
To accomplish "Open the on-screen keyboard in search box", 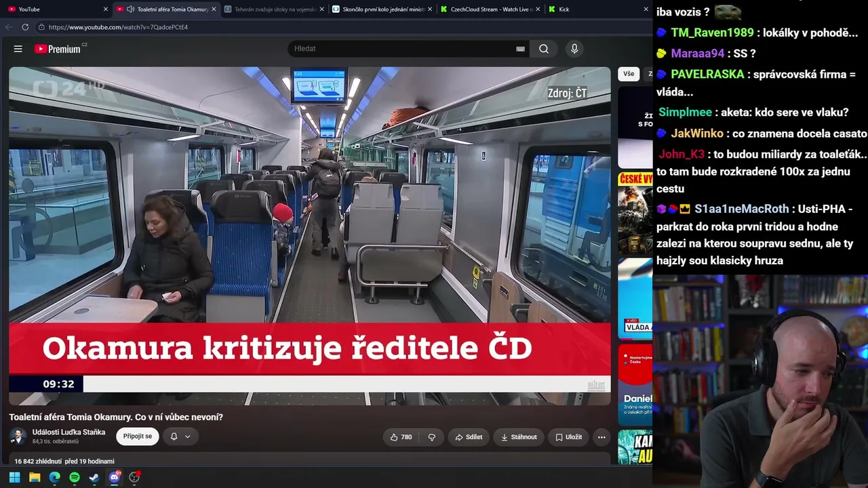I will (520, 49).
